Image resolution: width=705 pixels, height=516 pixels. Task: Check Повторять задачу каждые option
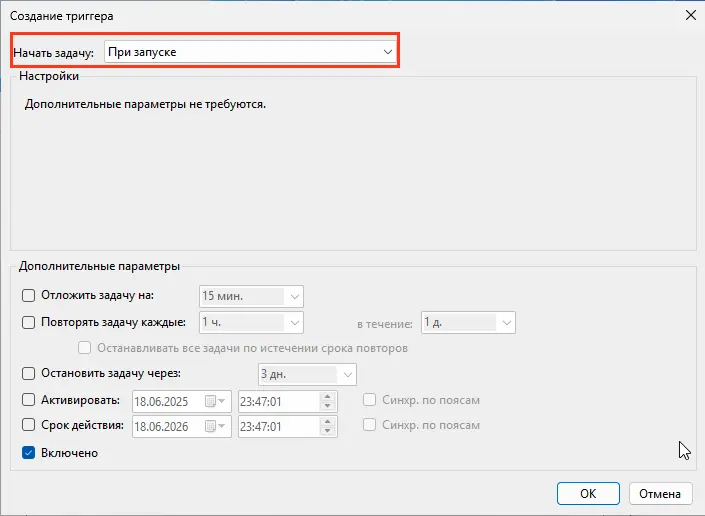click(x=28, y=323)
